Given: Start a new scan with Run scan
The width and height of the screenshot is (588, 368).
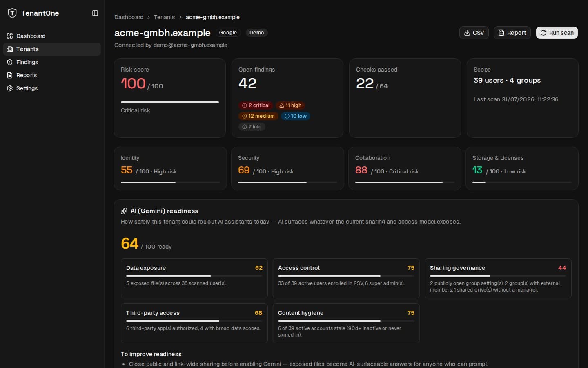Looking at the screenshot, I should click(557, 33).
